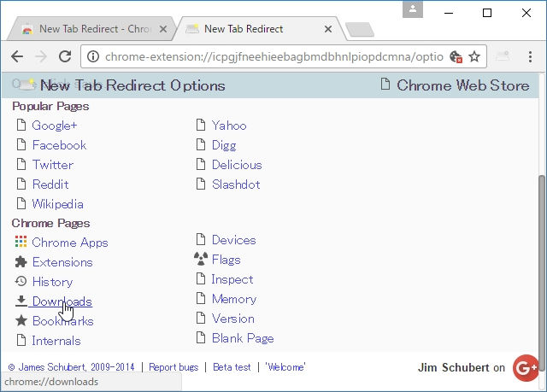Open the Beta test link

coord(232,367)
